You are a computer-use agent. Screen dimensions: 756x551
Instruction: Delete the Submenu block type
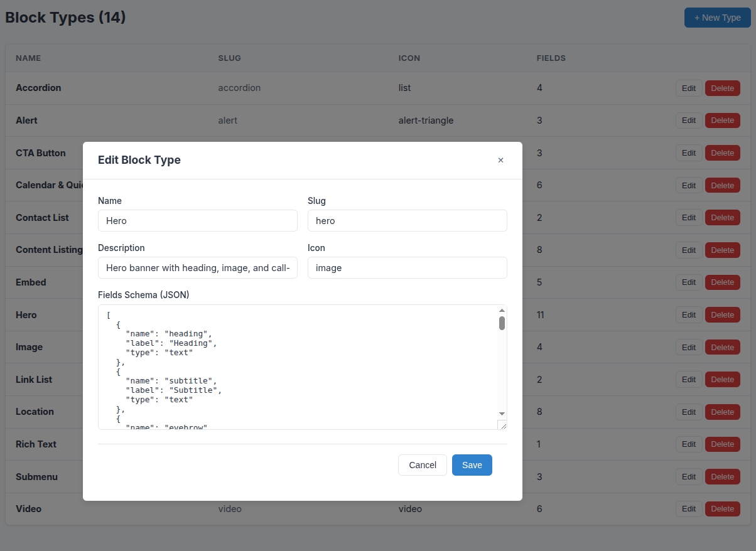pos(722,476)
